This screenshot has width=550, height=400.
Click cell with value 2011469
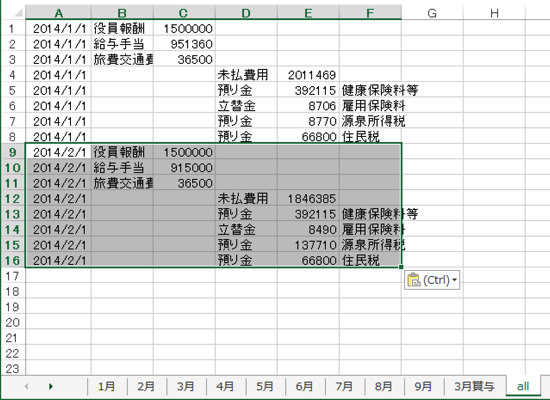pos(308,75)
